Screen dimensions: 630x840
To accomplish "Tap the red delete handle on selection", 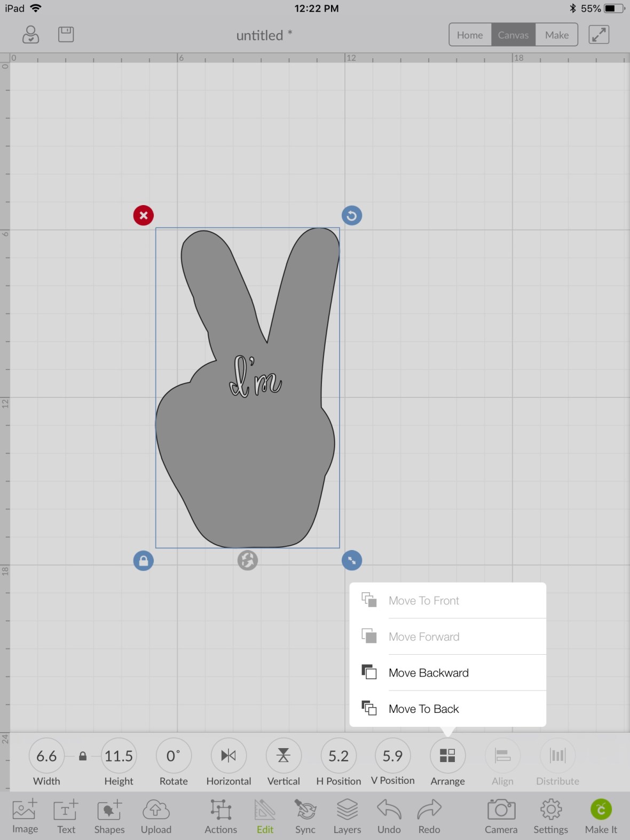I will [x=143, y=216].
